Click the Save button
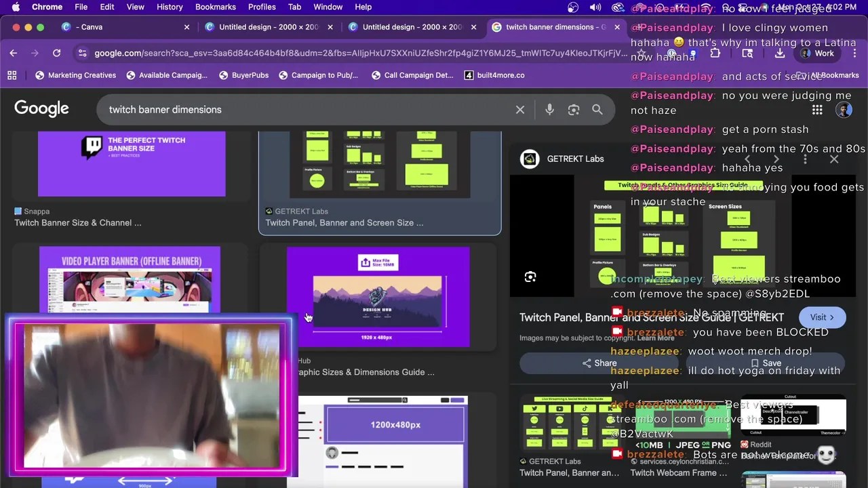Viewport: 868px width, 488px height. [x=765, y=363]
